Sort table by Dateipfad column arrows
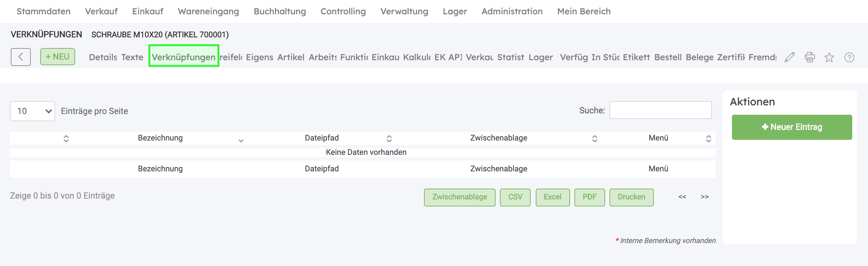 (x=389, y=138)
